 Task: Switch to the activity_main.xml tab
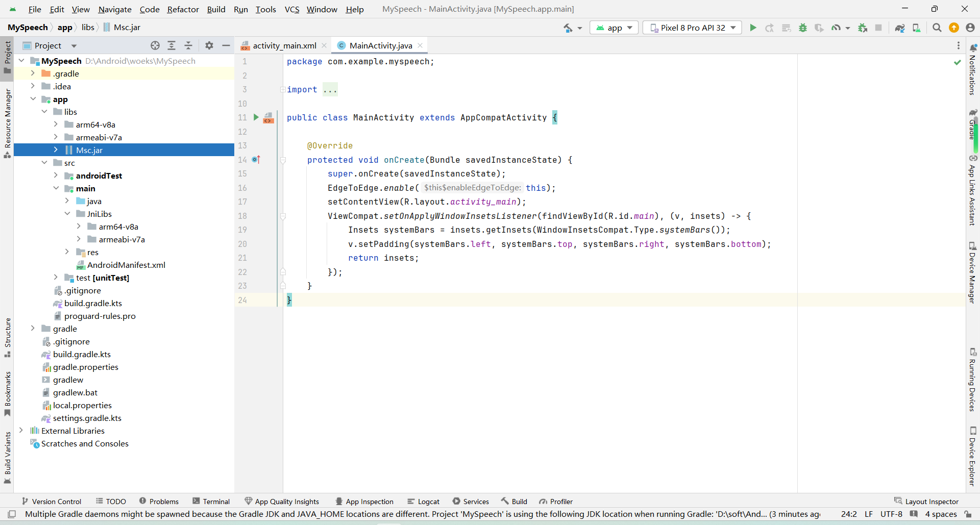coord(284,45)
